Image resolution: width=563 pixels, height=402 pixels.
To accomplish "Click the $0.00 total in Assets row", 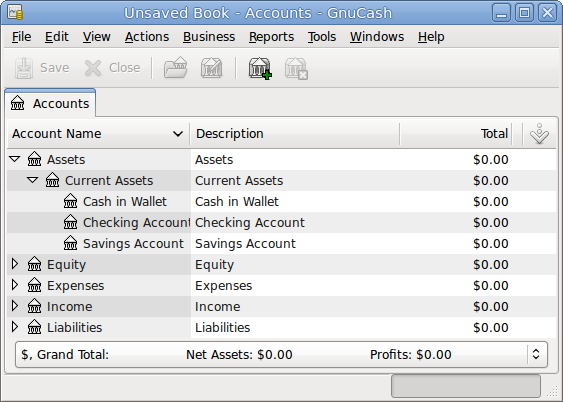I will [x=490, y=159].
